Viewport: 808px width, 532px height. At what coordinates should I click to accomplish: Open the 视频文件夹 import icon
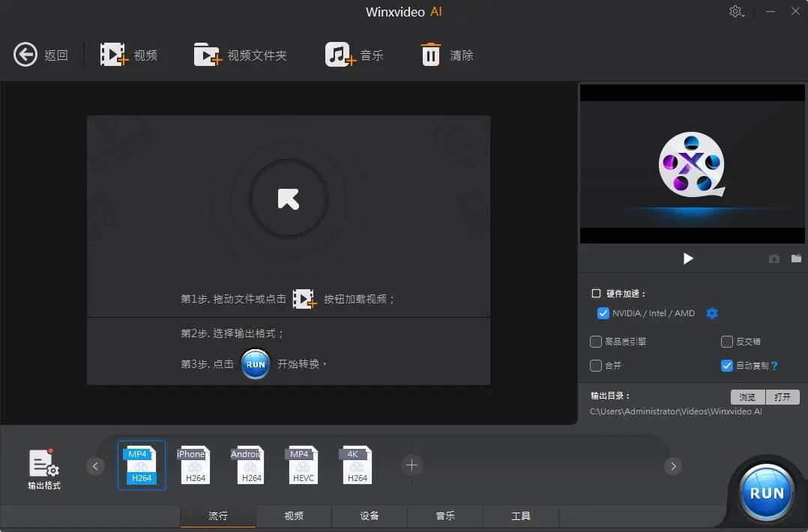208,53
